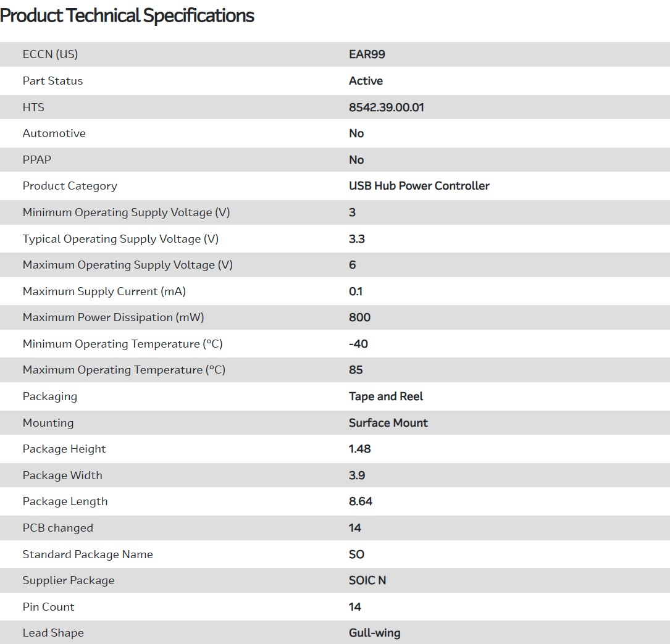Click the Gull-wing lead shape value

[374, 633]
